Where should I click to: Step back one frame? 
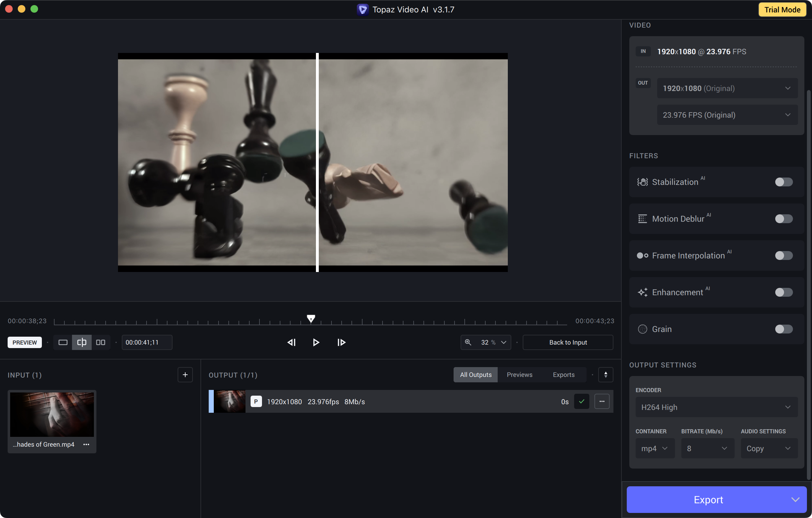[x=291, y=342]
